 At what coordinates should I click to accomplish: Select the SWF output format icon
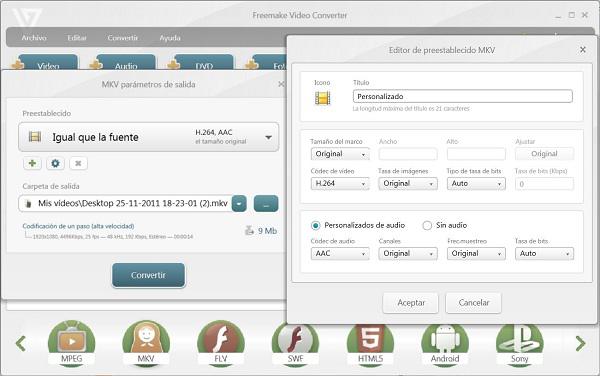[295, 344]
